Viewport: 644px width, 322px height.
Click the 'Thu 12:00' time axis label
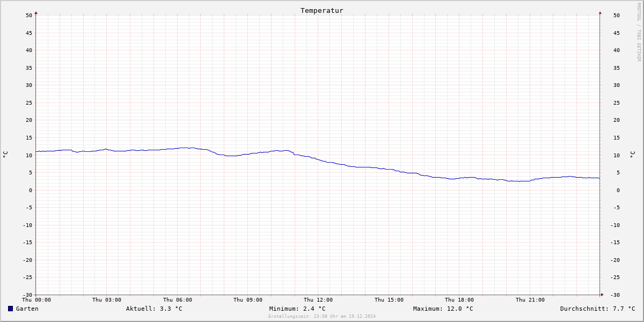(318, 300)
